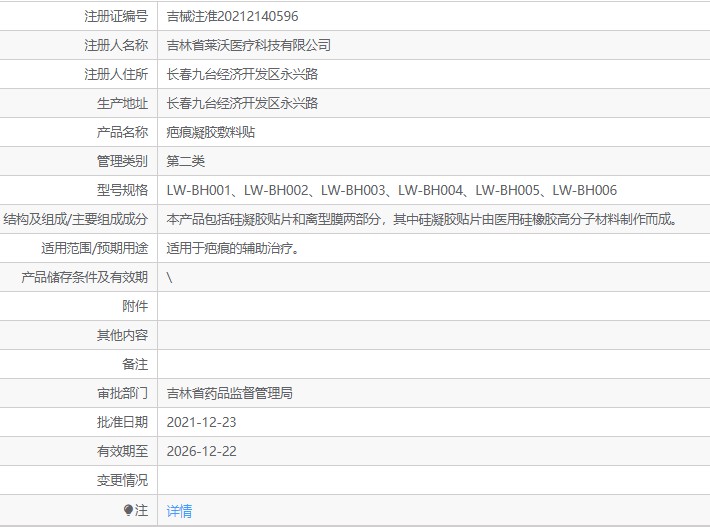Click the 批准日期 label
The image size is (710, 527).
(x=122, y=422)
